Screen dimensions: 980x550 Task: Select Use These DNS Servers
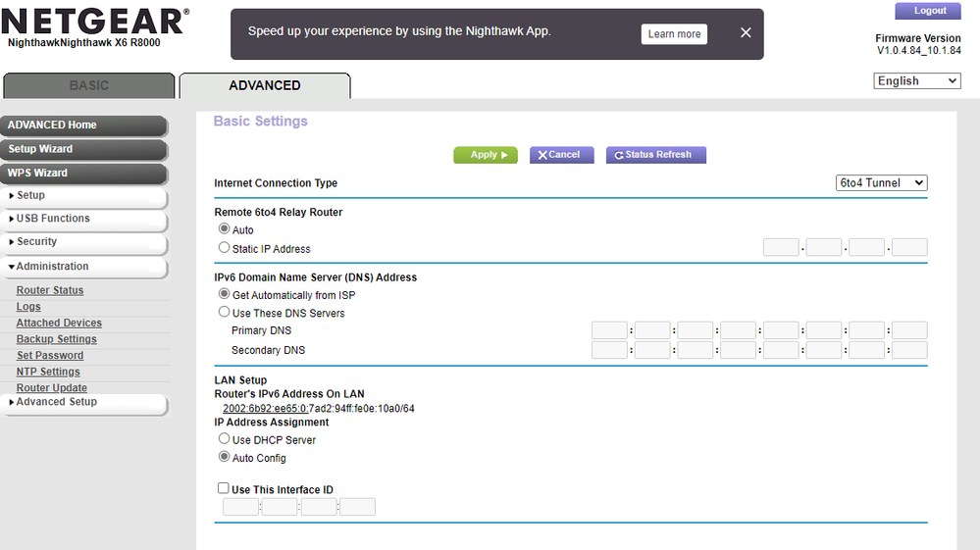click(x=224, y=312)
